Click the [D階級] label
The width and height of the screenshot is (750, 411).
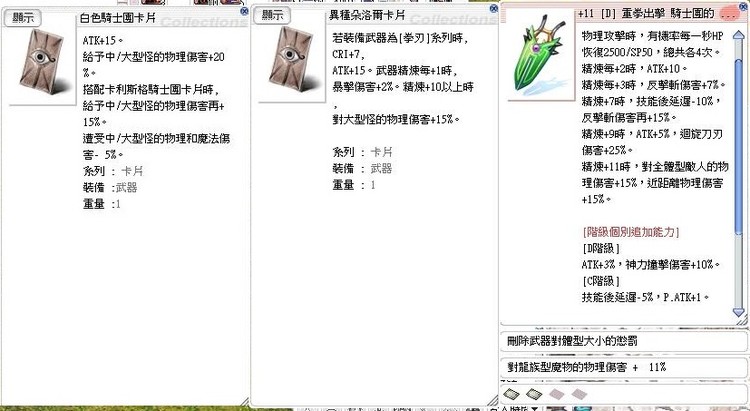coord(601,248)
